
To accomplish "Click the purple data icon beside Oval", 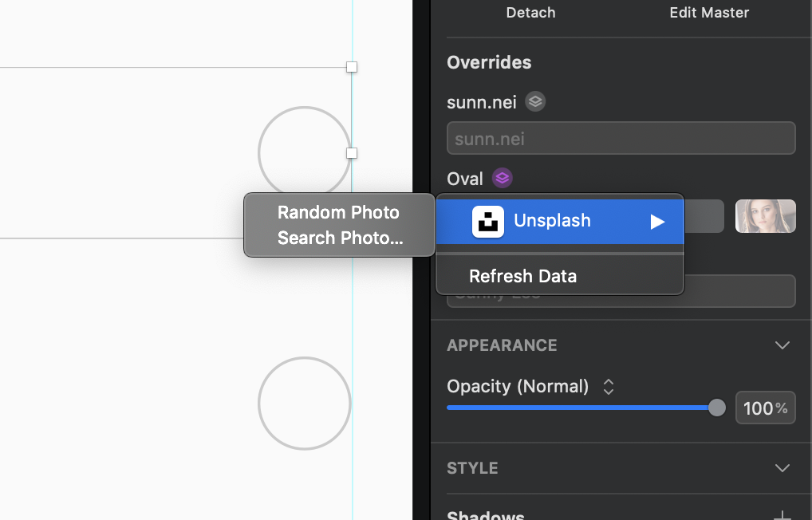I will pyautogui.click(x=502, y=178).
